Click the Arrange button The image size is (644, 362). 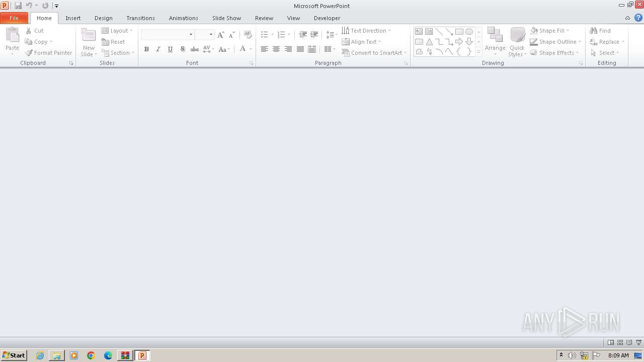[x=495, y=42]
